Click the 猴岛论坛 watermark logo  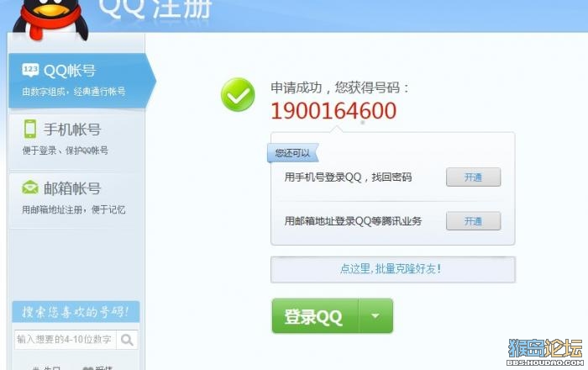click(545, 352)
